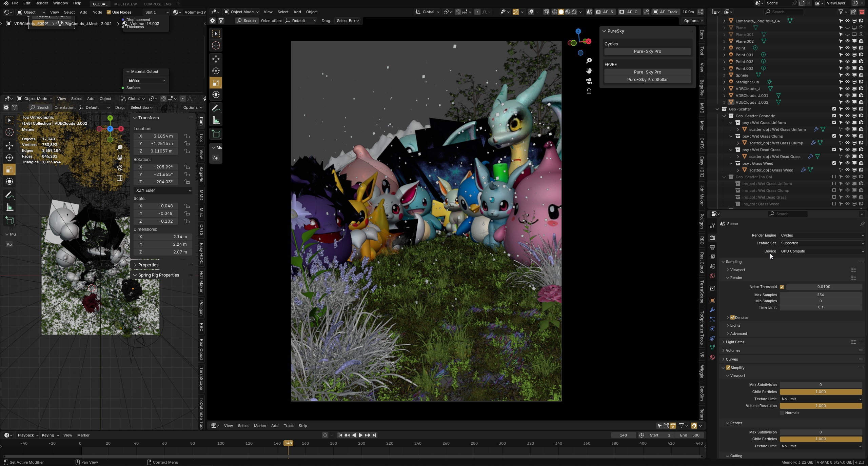Toggle X-ray in main viewport header
Viewport: 868px width, 466px height.
546,12
